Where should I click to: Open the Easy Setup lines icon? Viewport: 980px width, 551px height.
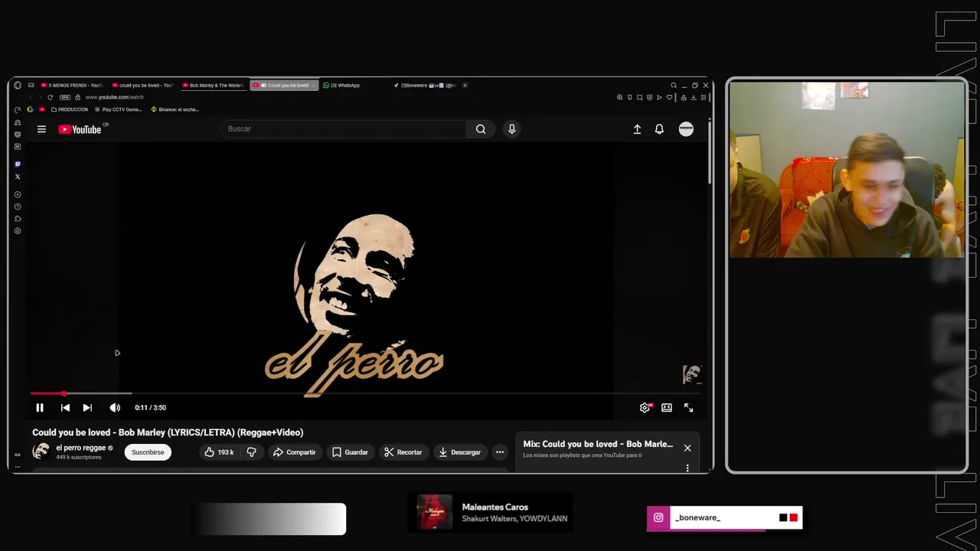(x=704, y=97)
